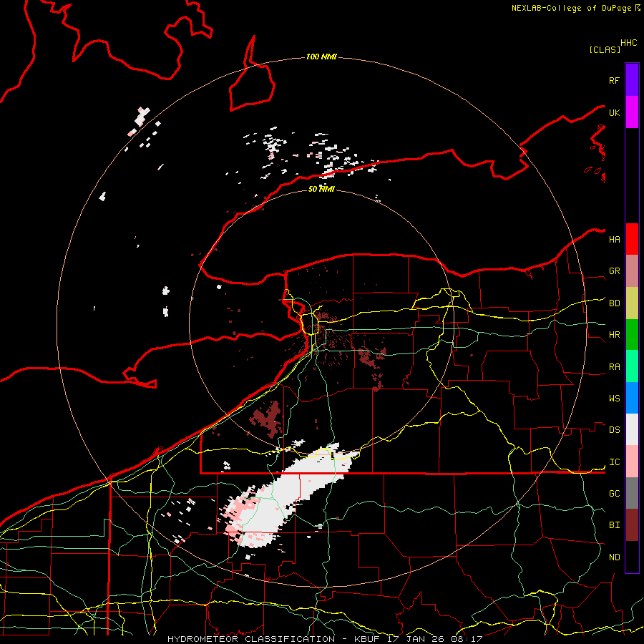644x644 pixels.
Task: Click the WS legend label
Action: pos(614,399)
